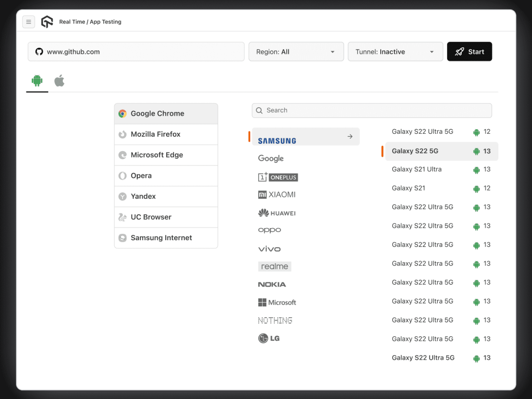This screenshot has height=399, width=532.
Task: Click the search magnifier icon
Action: (259, 111)
